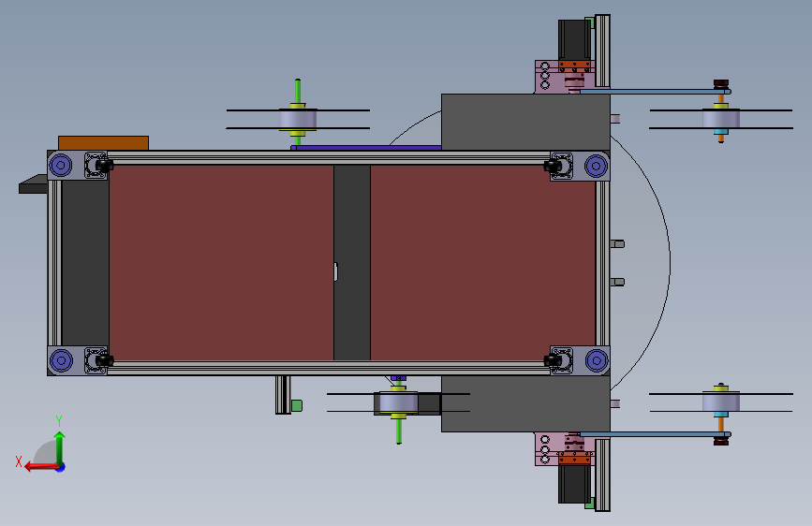Click the red X axis arrow of the triad
This screenshot has width=812, height=526.
[40, 467]
